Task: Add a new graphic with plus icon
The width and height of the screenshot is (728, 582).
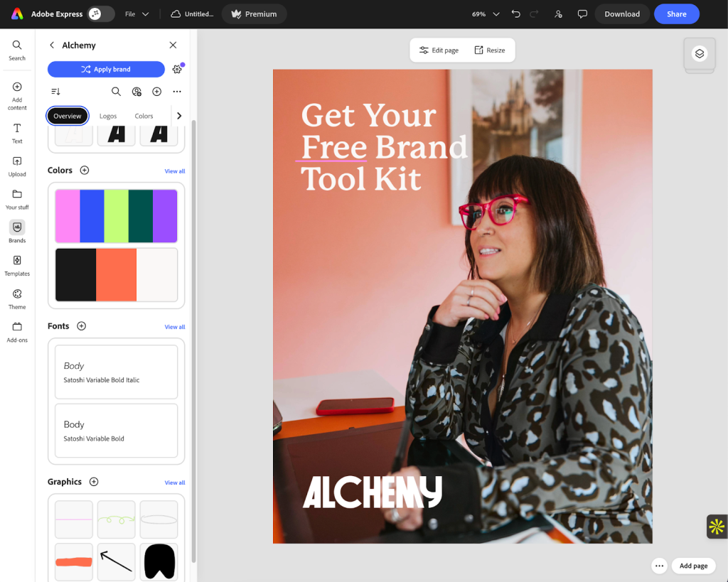Action: (94, 482)
